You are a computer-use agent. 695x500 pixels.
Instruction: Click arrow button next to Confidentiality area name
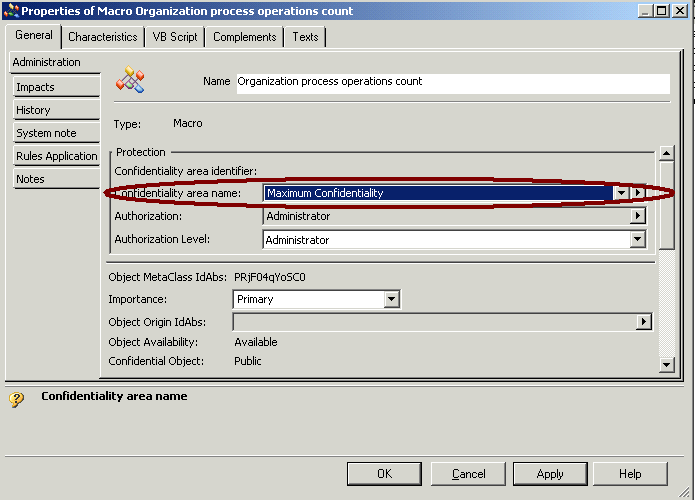pos(638,193)
